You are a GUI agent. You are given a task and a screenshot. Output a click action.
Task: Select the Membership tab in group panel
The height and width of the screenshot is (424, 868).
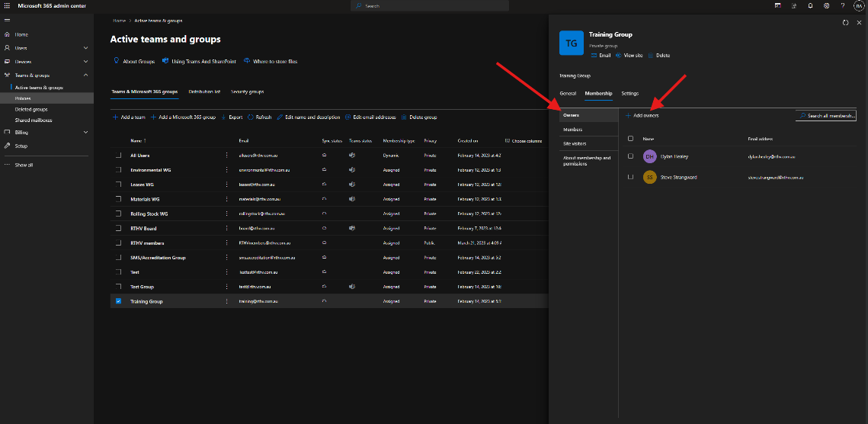point(598,94)
